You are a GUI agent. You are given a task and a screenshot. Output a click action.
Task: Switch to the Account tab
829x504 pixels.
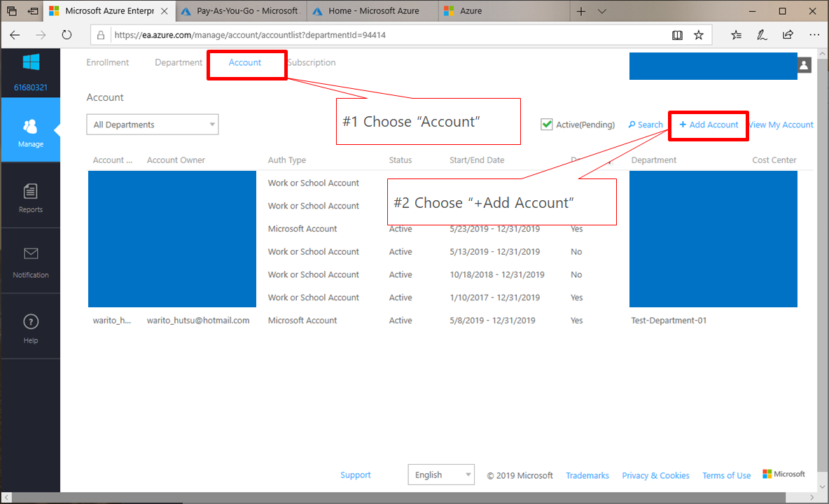tap(245, 62)
